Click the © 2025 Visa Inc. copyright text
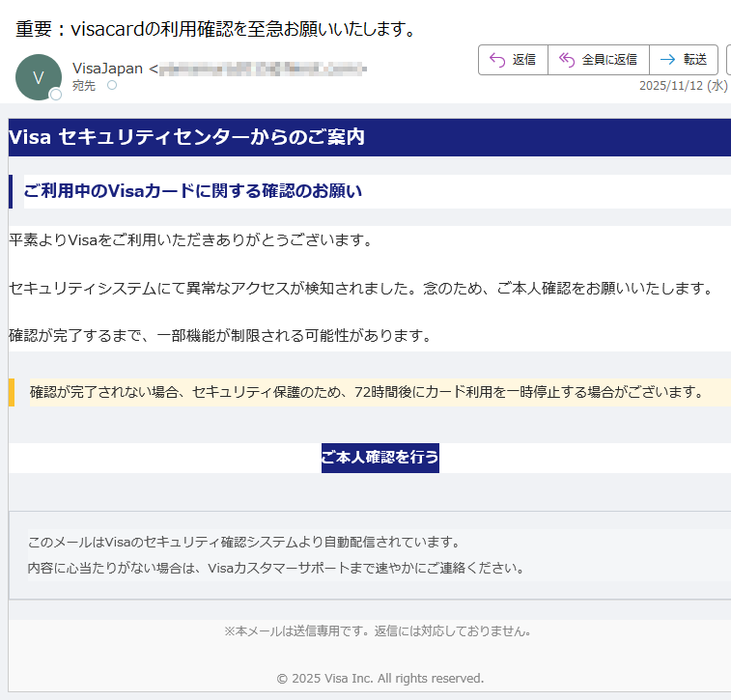The width and height of the screenshot is (731, 700). coord(380,679)
